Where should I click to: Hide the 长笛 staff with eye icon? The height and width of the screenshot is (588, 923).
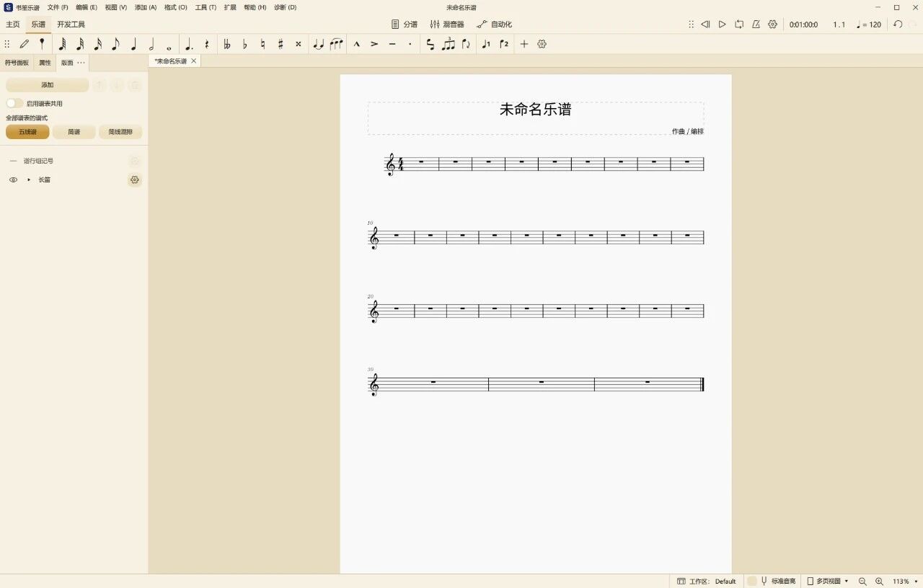point(13,179)
